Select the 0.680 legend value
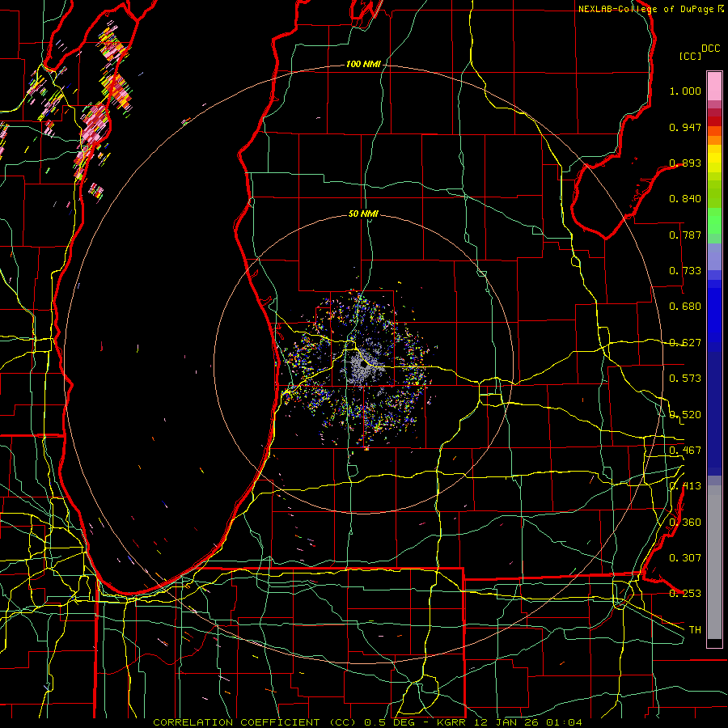The width and height of the screenshot is (728, 728). [685, 307]
